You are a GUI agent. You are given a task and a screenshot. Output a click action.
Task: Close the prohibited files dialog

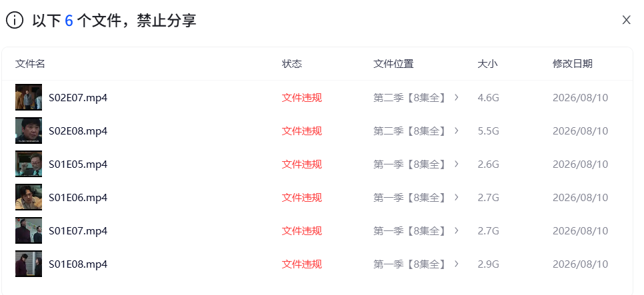(626, 20)
